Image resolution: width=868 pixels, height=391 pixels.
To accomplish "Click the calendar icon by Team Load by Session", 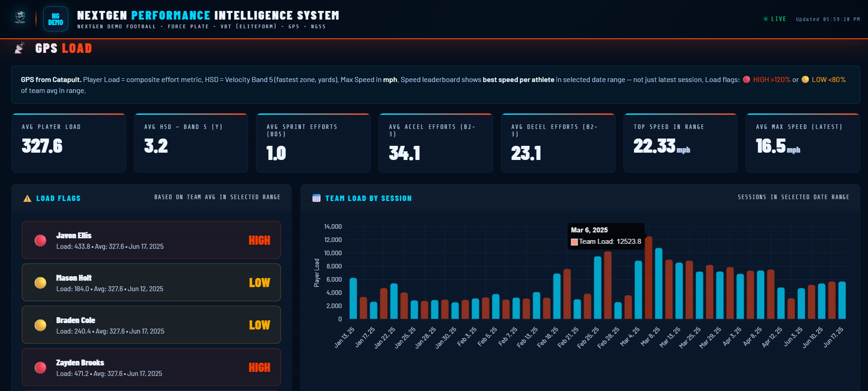I will pyautogui.click(x=317, y=198).
